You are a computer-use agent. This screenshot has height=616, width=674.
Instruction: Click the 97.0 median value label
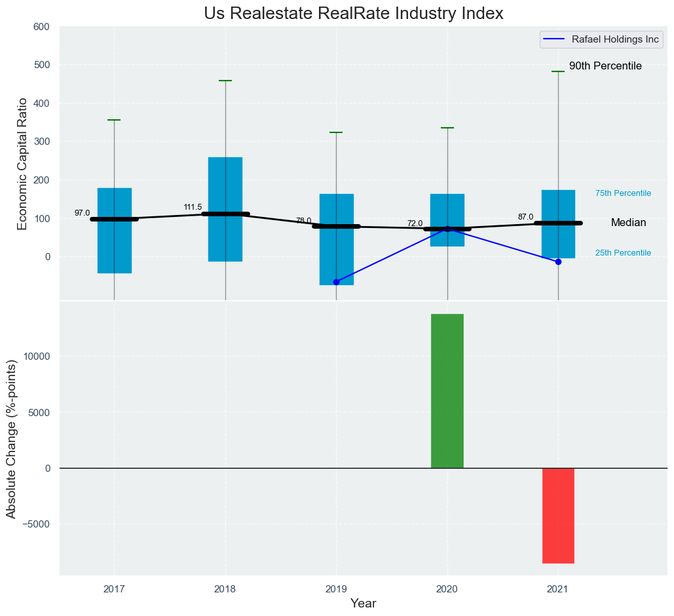[x=82, y=213]
